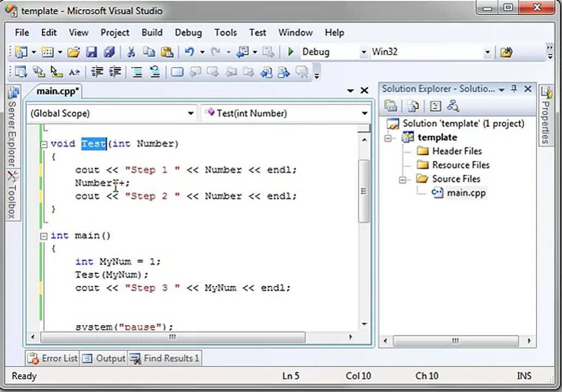The height and width of the screenshot is (392, 562).
Task: Click the Increase Line Indent icon
Action: tap(115, 72)
